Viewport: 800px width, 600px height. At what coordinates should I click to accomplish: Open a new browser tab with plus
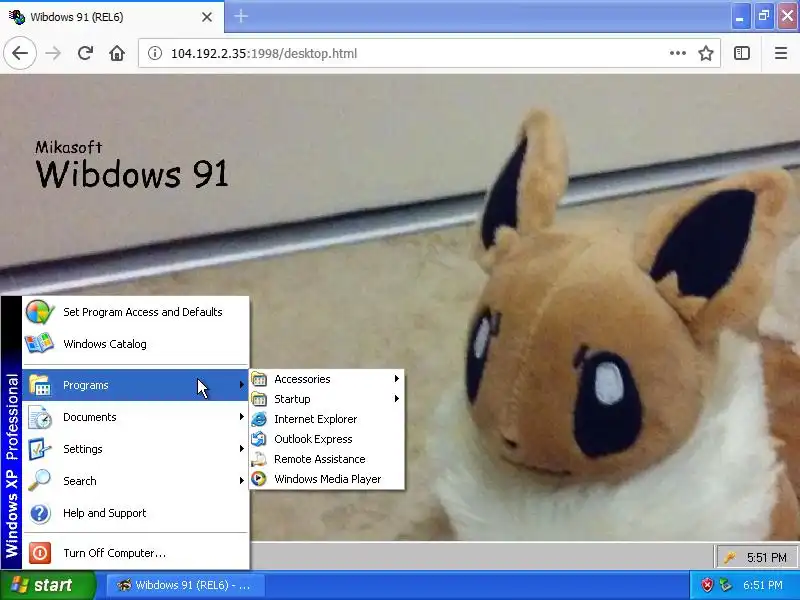click(x=241, y=16)
